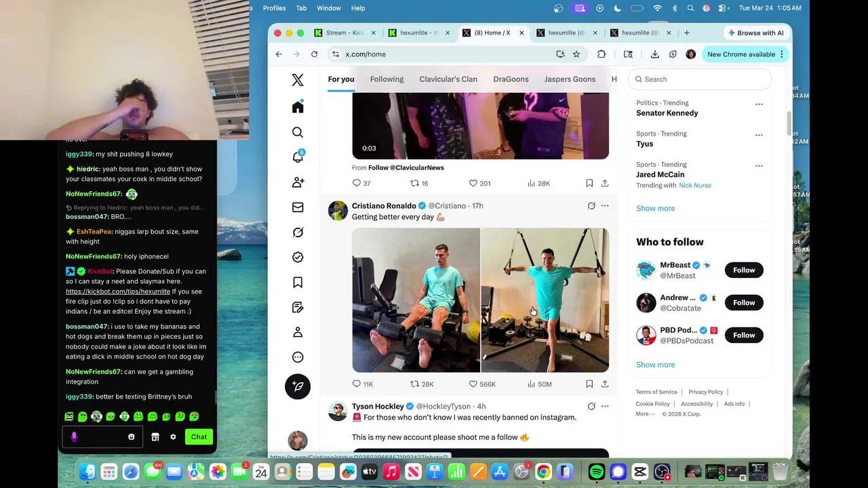
Task: Open More circle icon in X sidebar
Action: (298, 357)
